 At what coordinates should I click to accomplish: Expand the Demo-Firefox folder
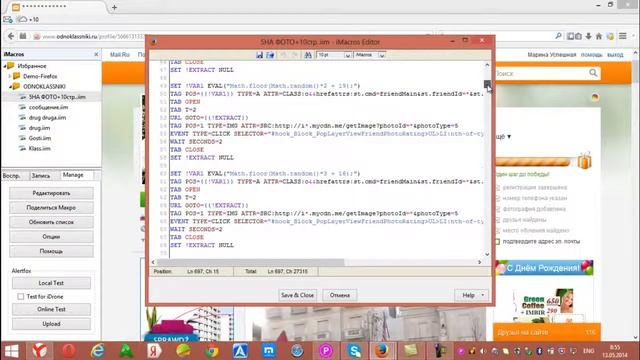click(10, 76)
